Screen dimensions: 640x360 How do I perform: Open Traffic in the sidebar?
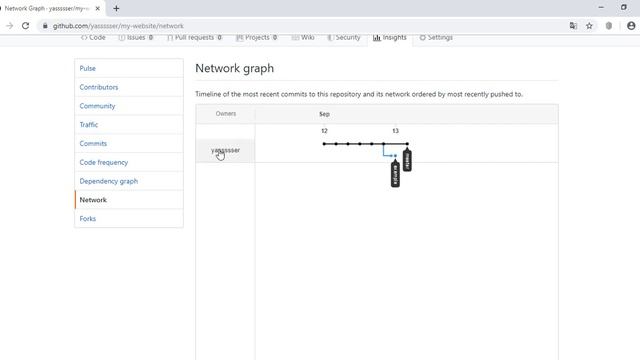pos(129,124)
